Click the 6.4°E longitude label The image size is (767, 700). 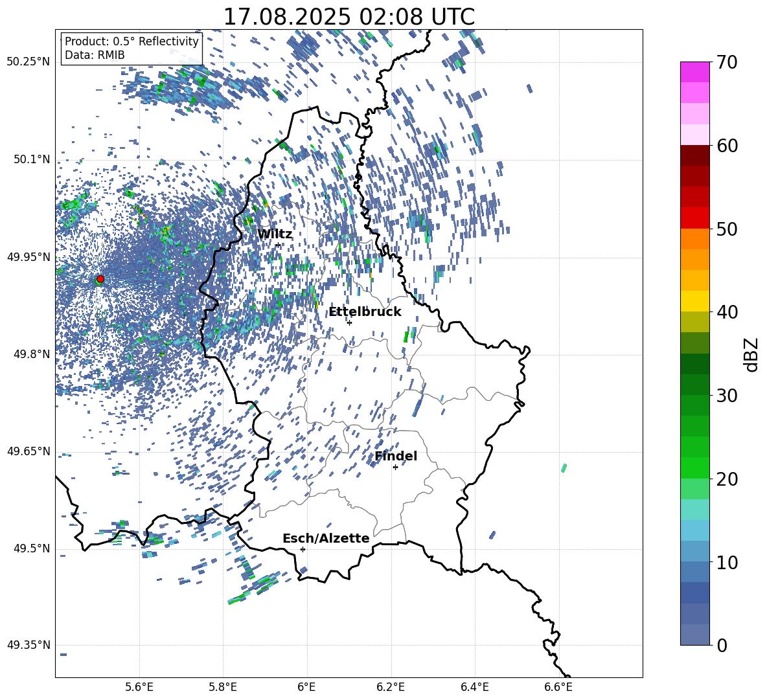[474, 687]
